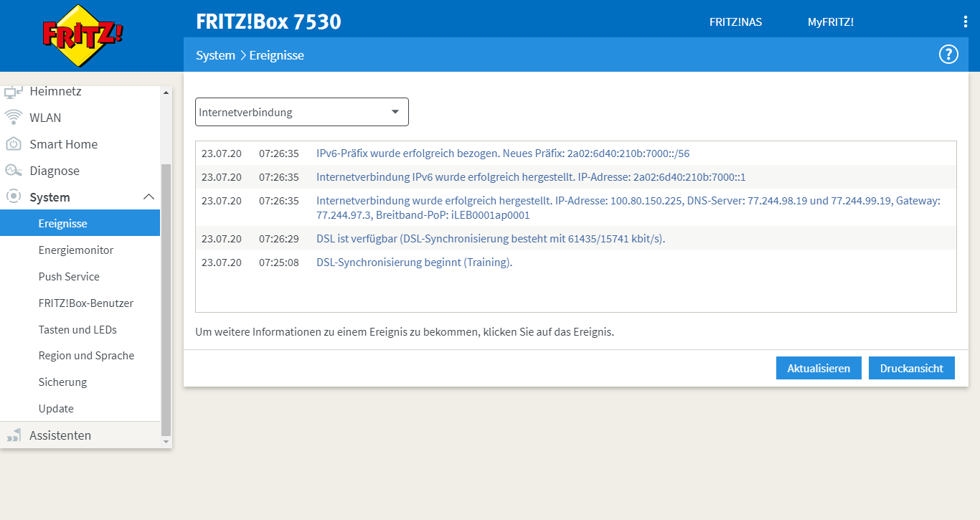980x520 pixels.
Task: Select Ereignisse in the sidebar
Action: point(80,224)
